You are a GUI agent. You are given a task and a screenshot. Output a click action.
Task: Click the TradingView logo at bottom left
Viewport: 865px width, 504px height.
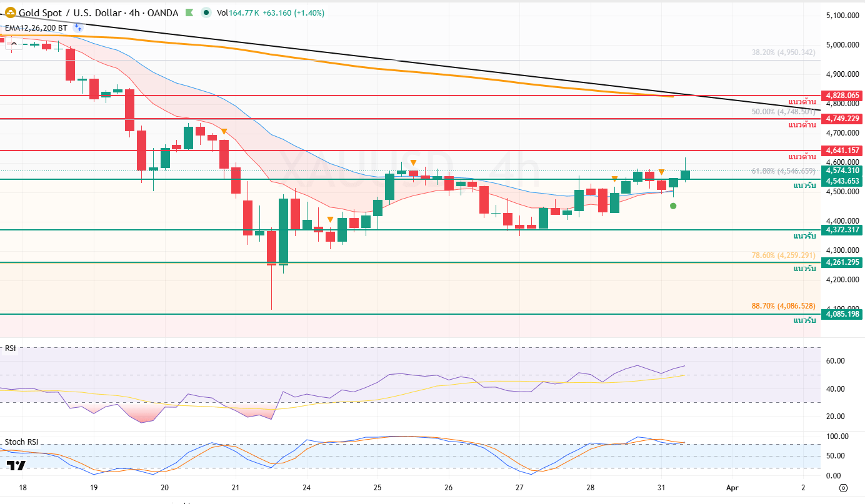(16, 466)
